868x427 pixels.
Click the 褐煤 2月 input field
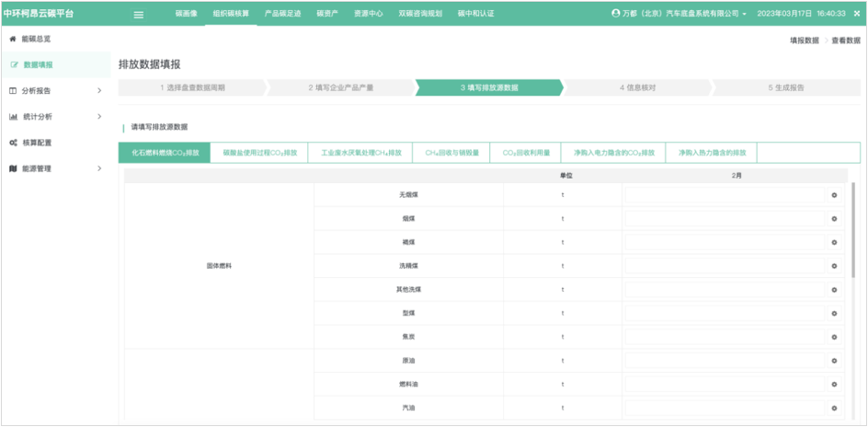725,243
